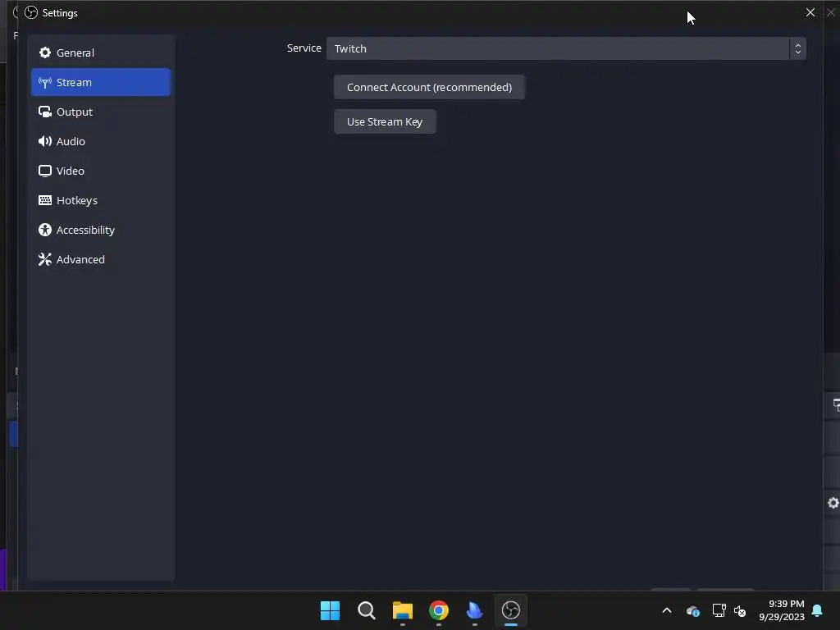
Task: Click the OBS Studio taskbar icon
Action: pyautogui.click(x=511, y=610)
